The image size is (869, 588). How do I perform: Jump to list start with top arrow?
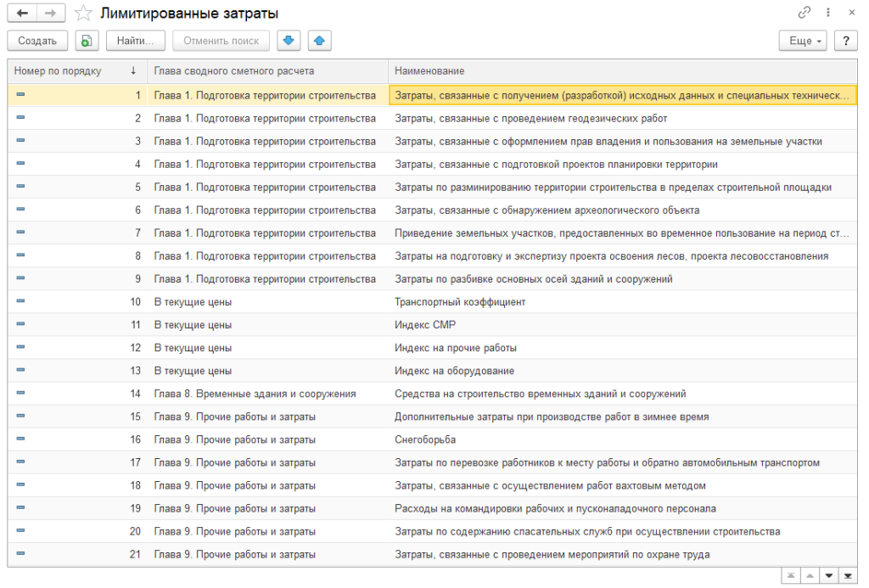tap(791, 576)
